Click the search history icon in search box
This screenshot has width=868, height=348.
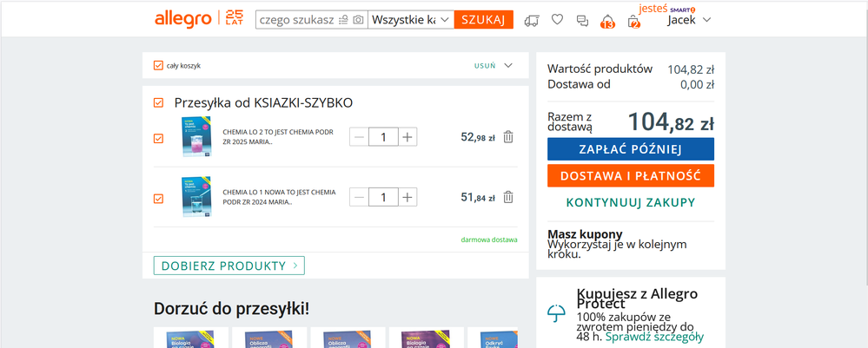tap(344, 20)
